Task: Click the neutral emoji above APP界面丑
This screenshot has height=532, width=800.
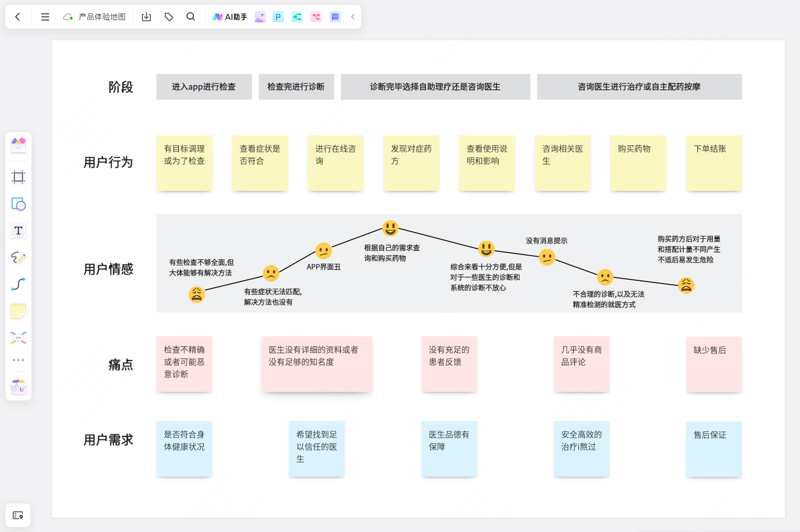Action: pyautogui.click(x=323, y=251)
